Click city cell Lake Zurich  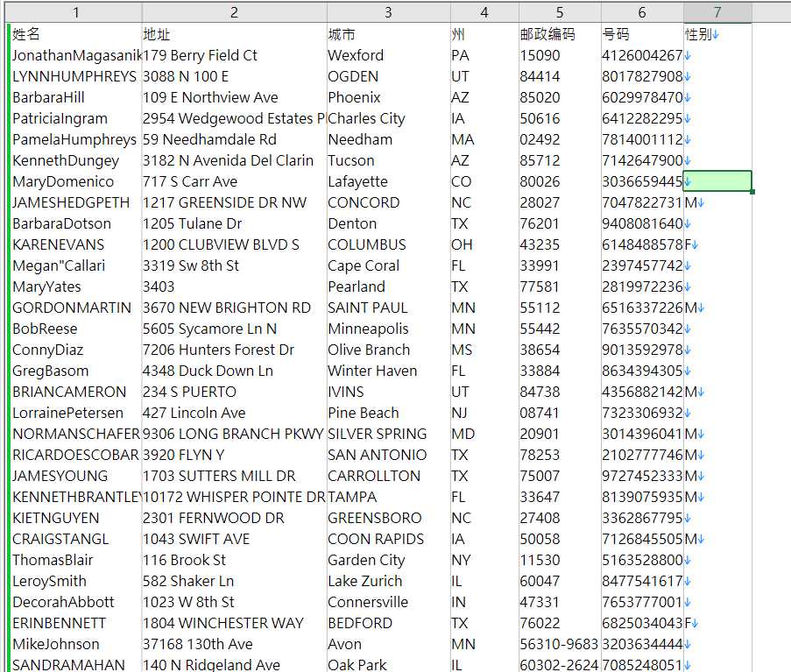pyautogui.click(x=388, y=581)
